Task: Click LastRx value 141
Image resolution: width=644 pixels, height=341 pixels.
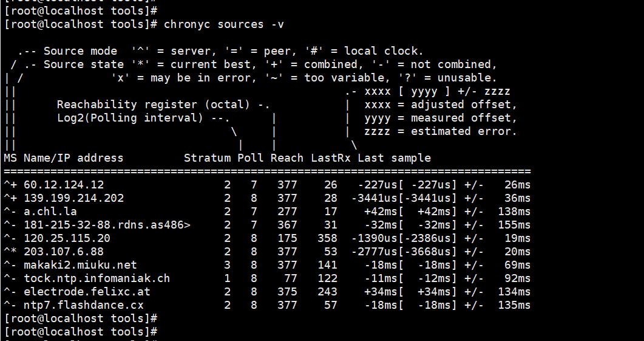Action: pos(327,265)
